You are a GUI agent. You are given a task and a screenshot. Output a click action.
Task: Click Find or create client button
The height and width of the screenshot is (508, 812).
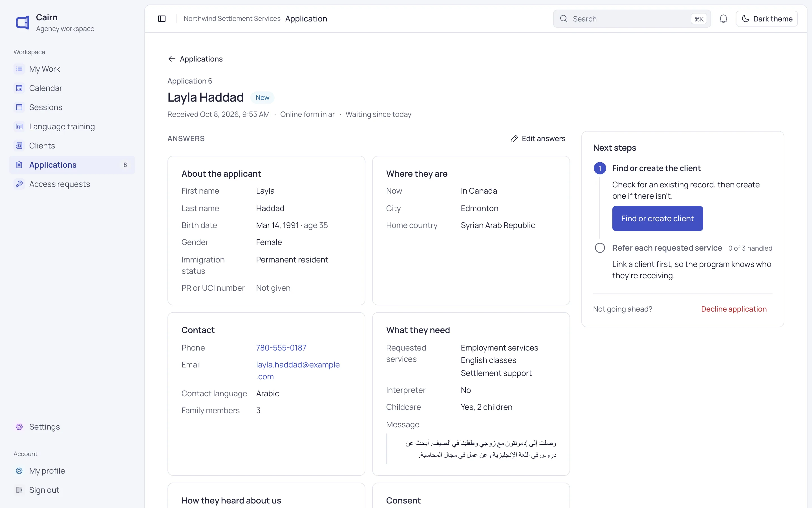point(657,218)
